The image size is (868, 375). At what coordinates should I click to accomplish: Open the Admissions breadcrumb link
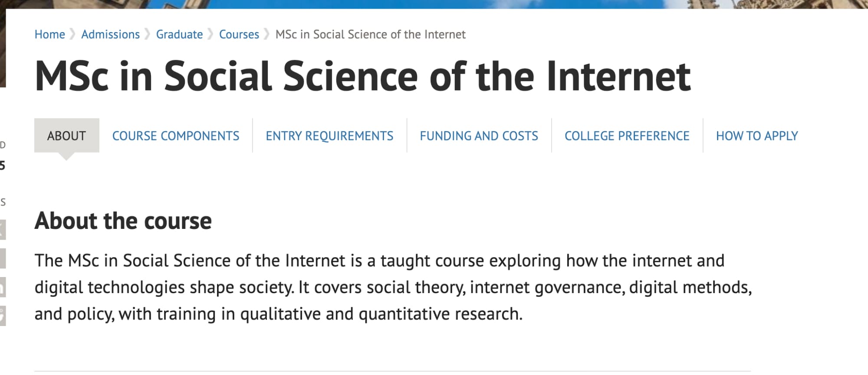[110, 34]
